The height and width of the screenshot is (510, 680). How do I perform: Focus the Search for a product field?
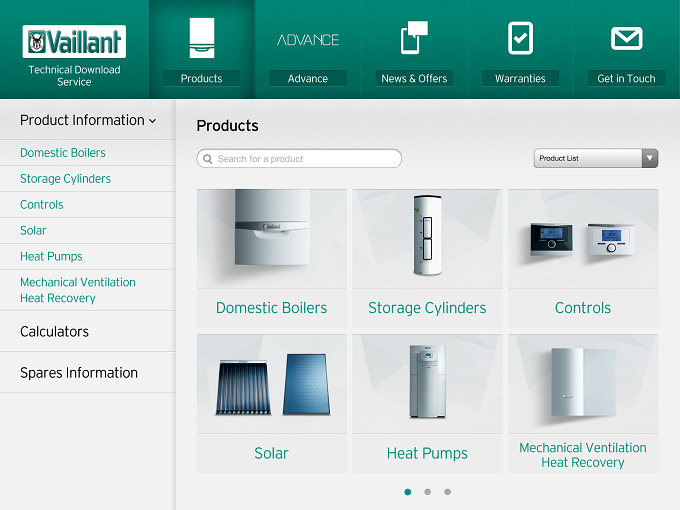click(299, 159)
